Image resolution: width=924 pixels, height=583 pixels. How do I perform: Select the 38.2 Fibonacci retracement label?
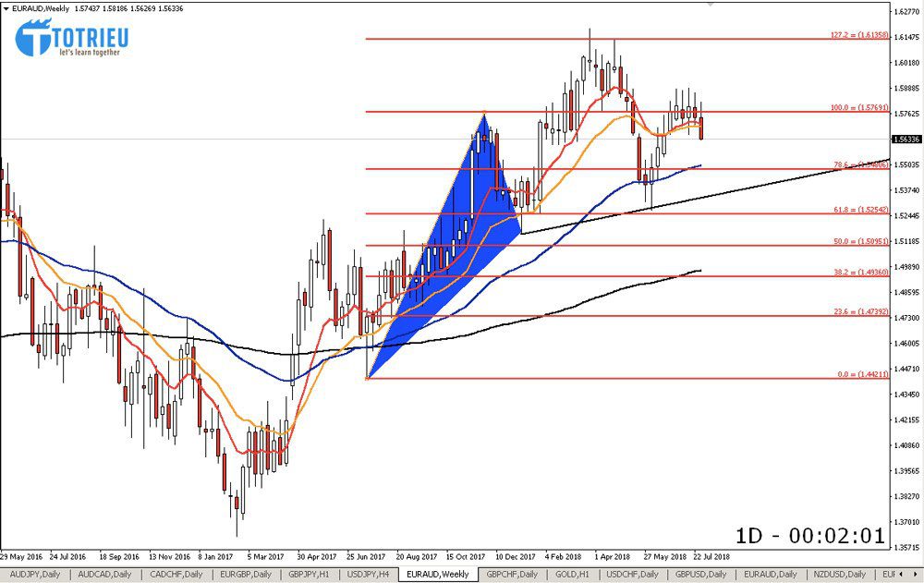click(861, 272)
